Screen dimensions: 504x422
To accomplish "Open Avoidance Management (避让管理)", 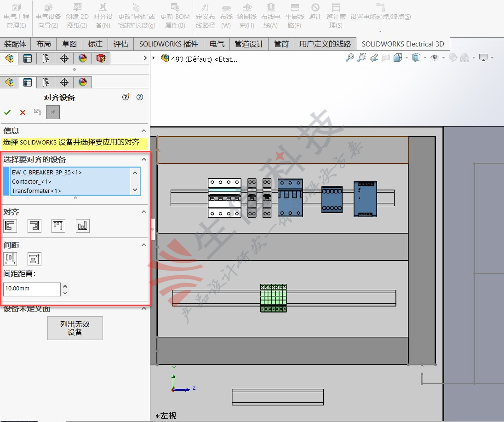I will coord(336,16).
